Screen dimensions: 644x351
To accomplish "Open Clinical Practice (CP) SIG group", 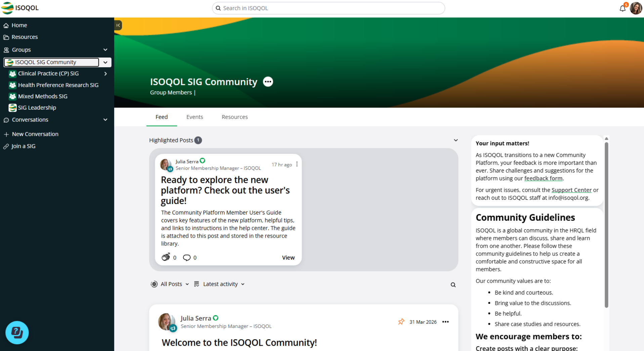I will (48, 74).
